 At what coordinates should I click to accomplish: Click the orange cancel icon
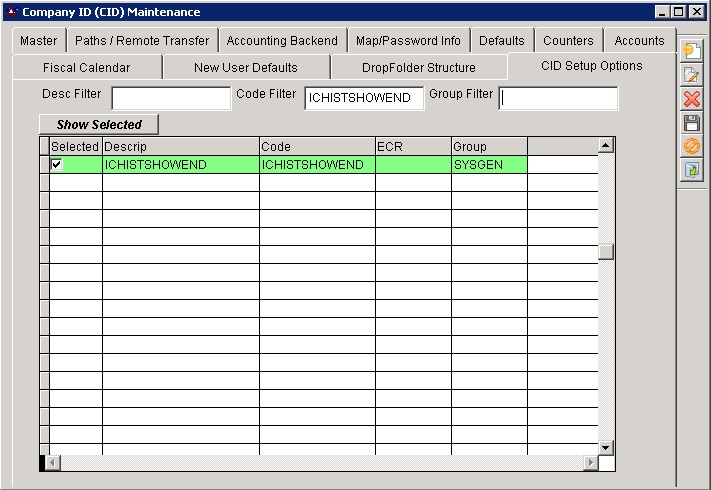click(691, 147)
